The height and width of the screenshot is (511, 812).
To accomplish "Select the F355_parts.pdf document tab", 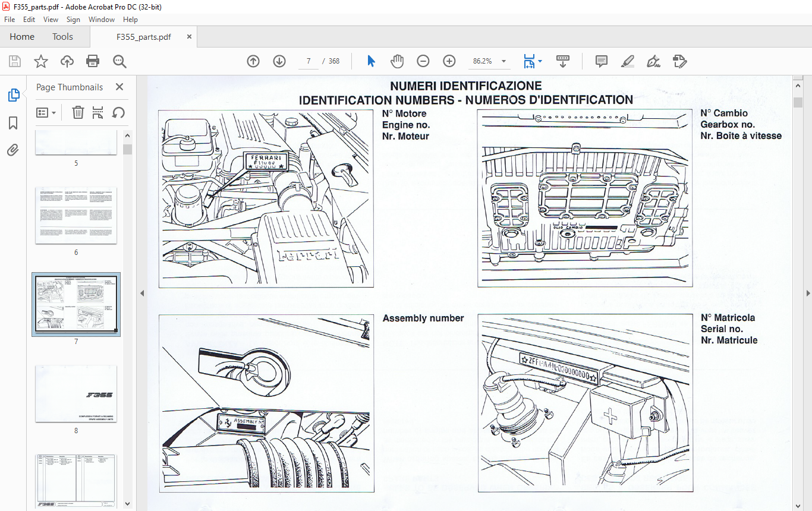I will pos(143,37).
